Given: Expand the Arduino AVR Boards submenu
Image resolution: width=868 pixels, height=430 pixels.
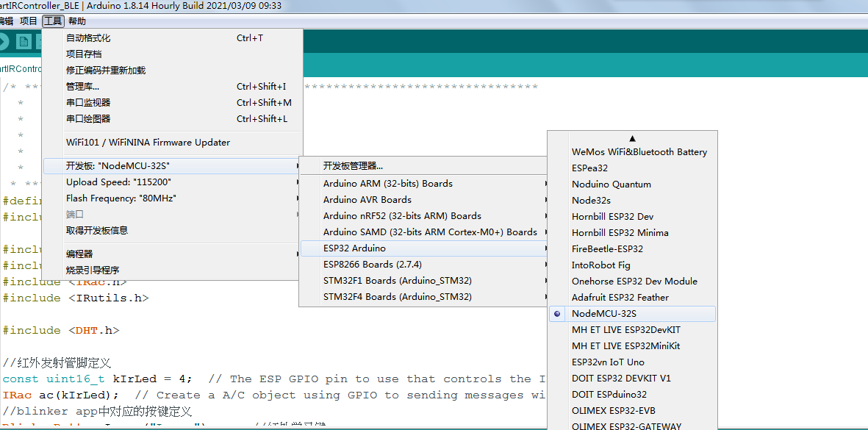Looking at the screenshot, I should coord(367,199).
